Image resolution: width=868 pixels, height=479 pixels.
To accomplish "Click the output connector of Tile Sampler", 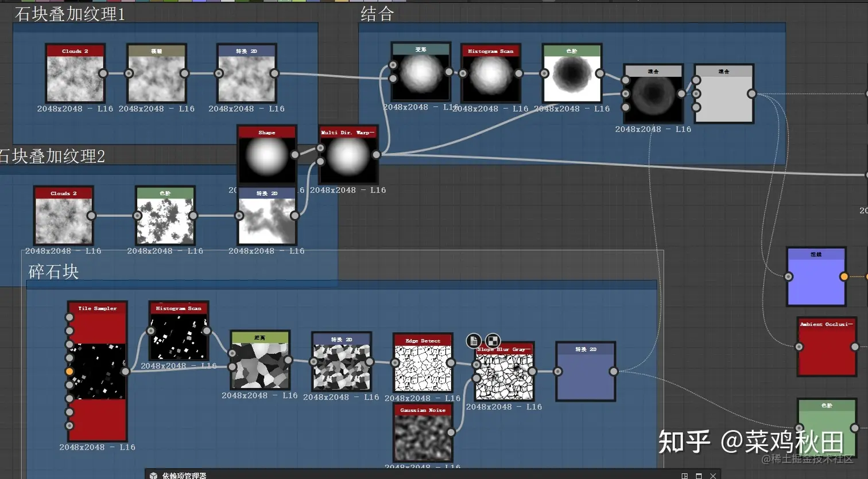I will pos(125,371).
